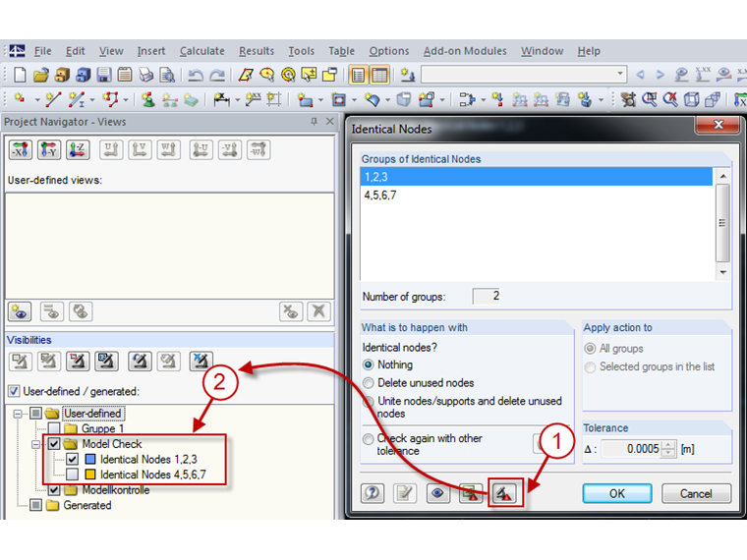
Task: Click the edit note icon in dialog
Action: [x=405, y=493]
